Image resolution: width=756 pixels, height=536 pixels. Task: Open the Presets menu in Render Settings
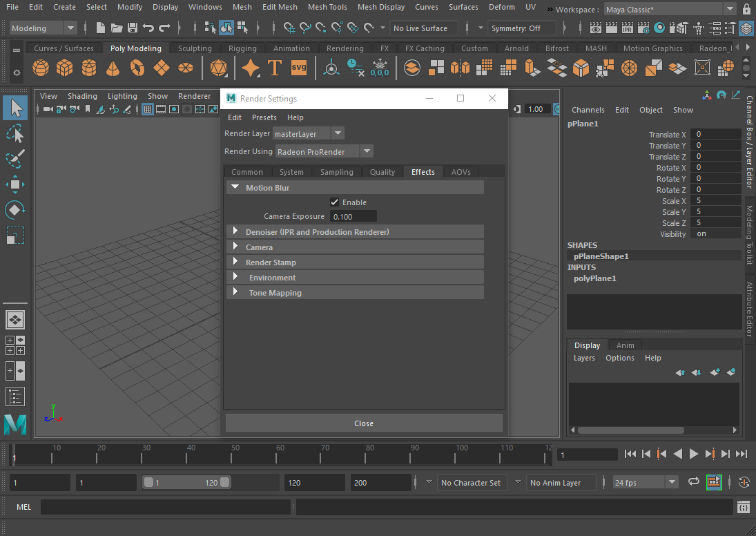[264, 117]
